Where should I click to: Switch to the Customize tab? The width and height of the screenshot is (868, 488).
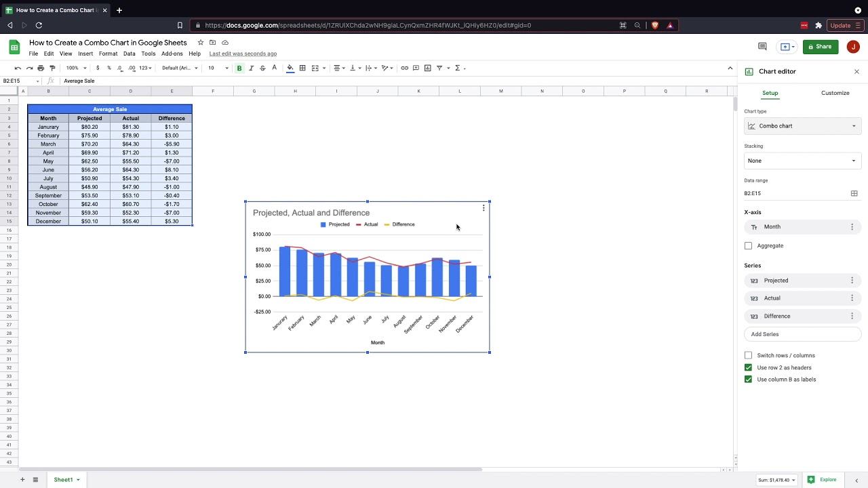pyautogui.click(x=835, y=93)
